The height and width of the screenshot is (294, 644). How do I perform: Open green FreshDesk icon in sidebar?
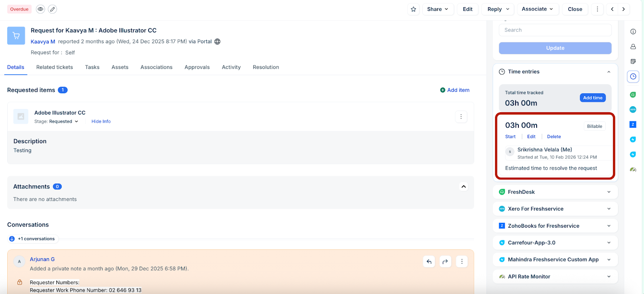click(x=633, y=95)
